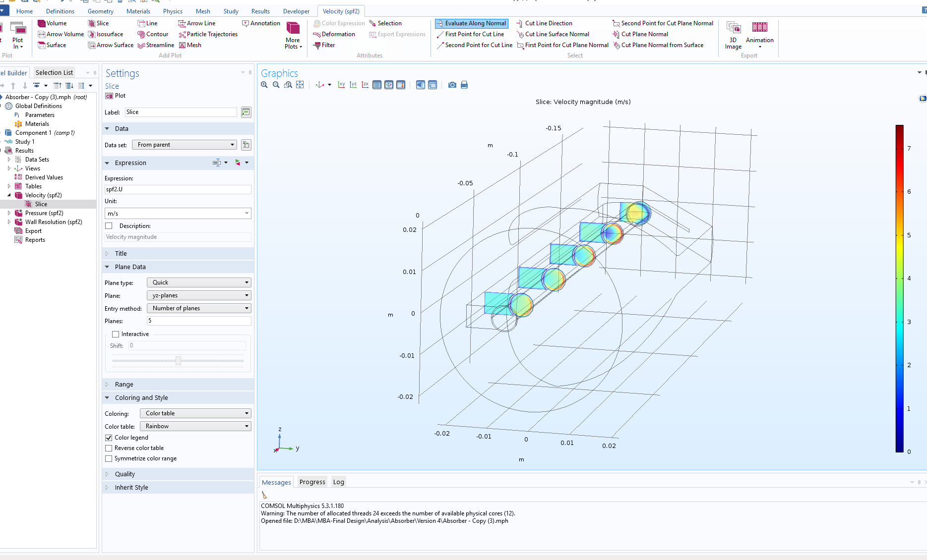Switch to the xy view
Image resolution: width=927 pixels, height=560 pixels.
pos(341,85)
